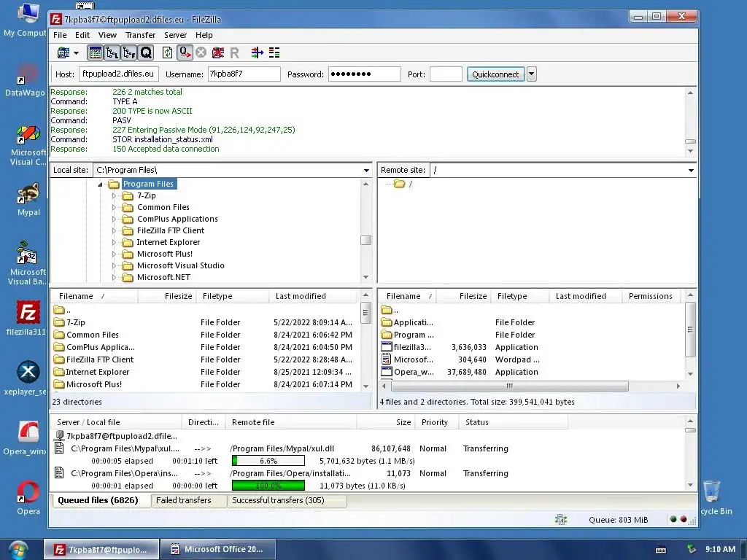
Task: Open Mypal desktop shortcut
Action: [28, 199]
